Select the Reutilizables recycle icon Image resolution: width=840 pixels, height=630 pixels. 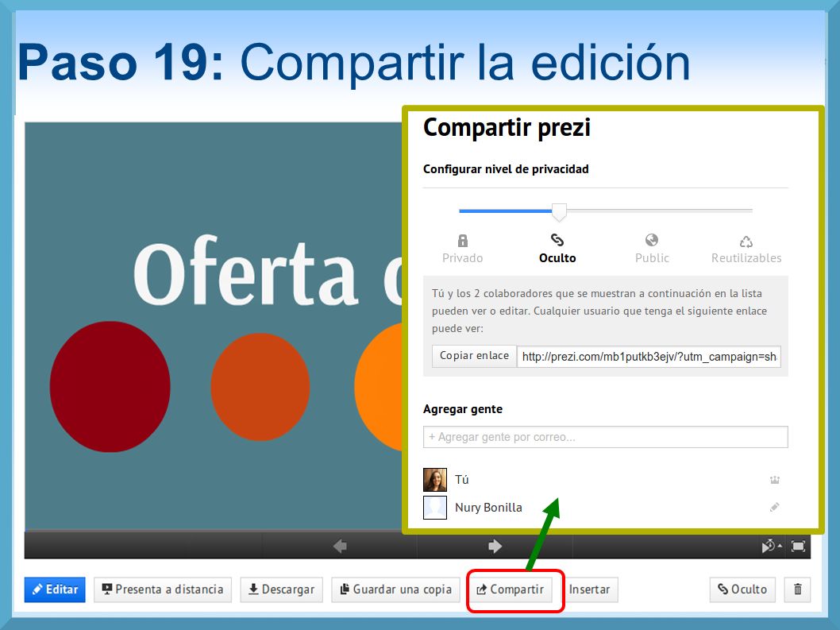pos(746,242)
